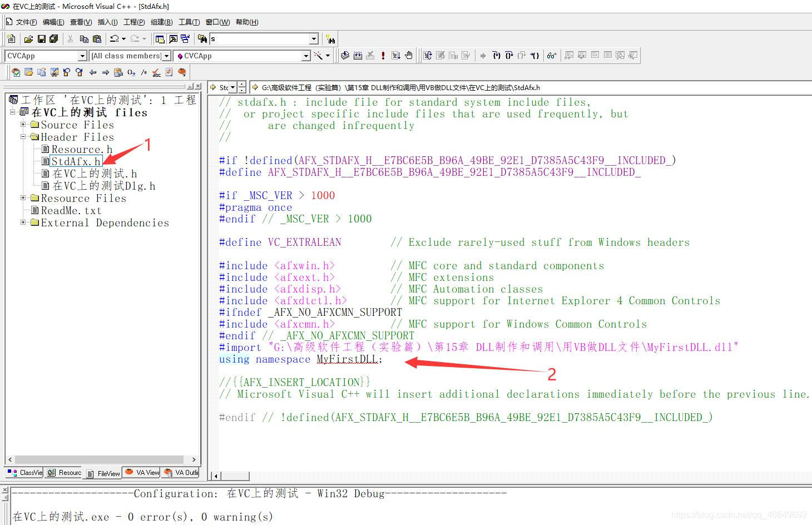
Task: Click the Compile icon on build toolbar
Action: click(x=345, y=56)
